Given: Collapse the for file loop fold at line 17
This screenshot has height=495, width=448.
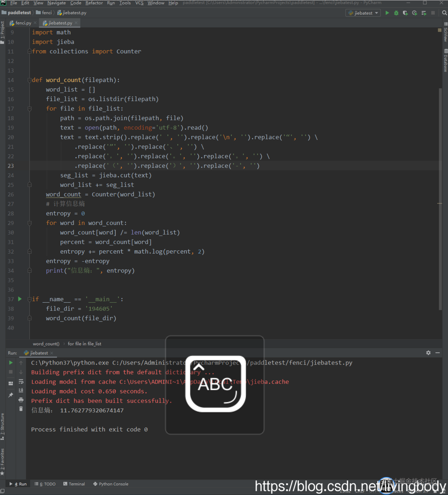Looking at the screenshot, I should (x=29, y=109).
